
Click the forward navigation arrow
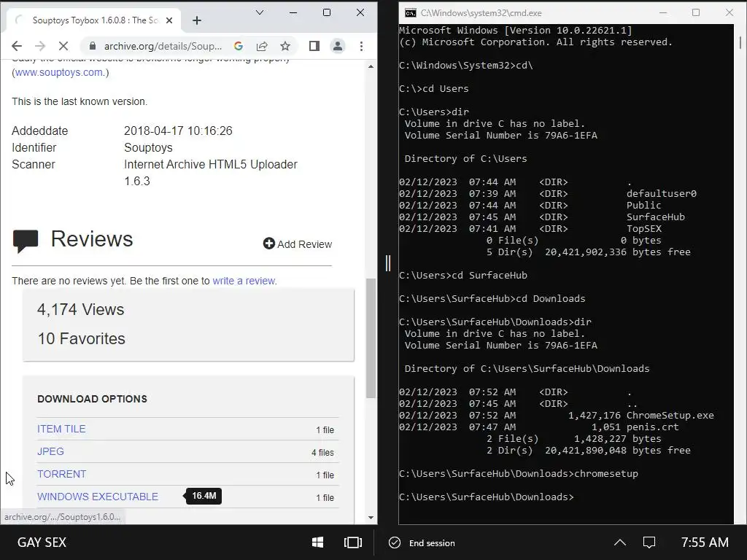[x=40, y=46]
